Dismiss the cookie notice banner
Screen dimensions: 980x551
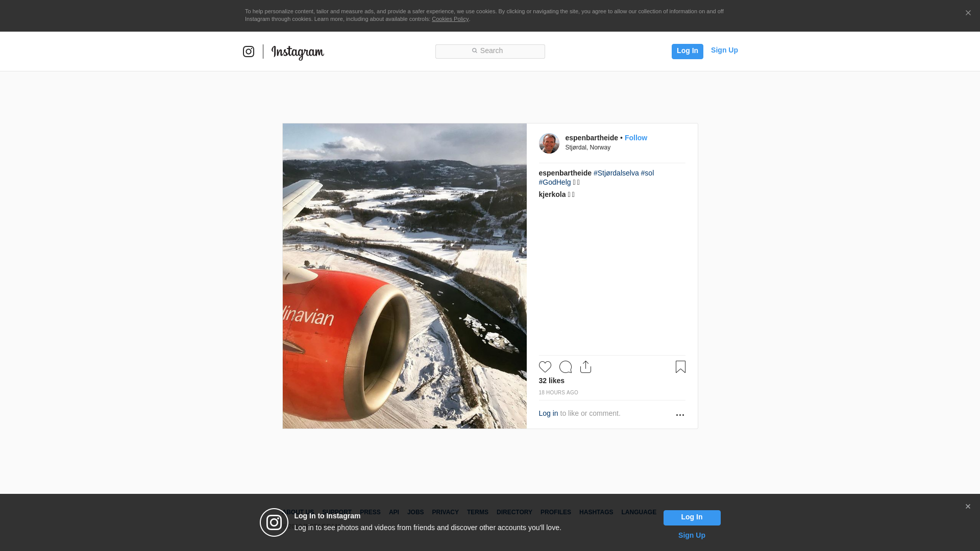(x=968, y=13)
